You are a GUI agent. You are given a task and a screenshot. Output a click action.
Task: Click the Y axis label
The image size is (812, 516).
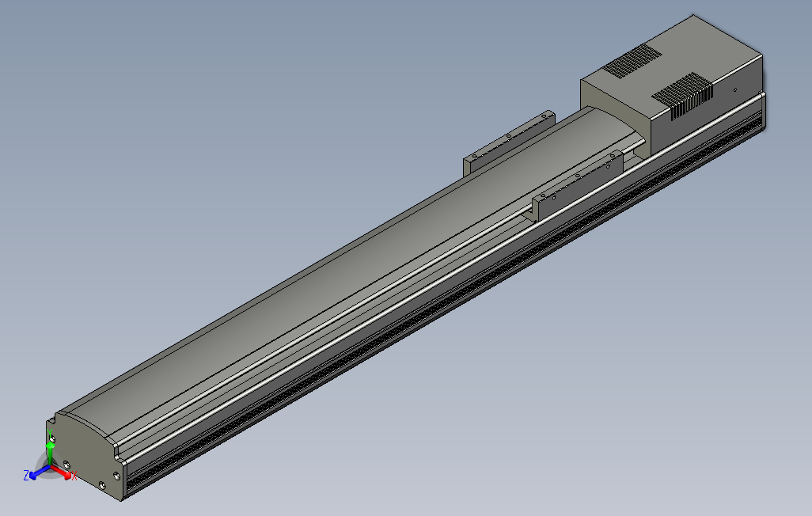point(50,431)
